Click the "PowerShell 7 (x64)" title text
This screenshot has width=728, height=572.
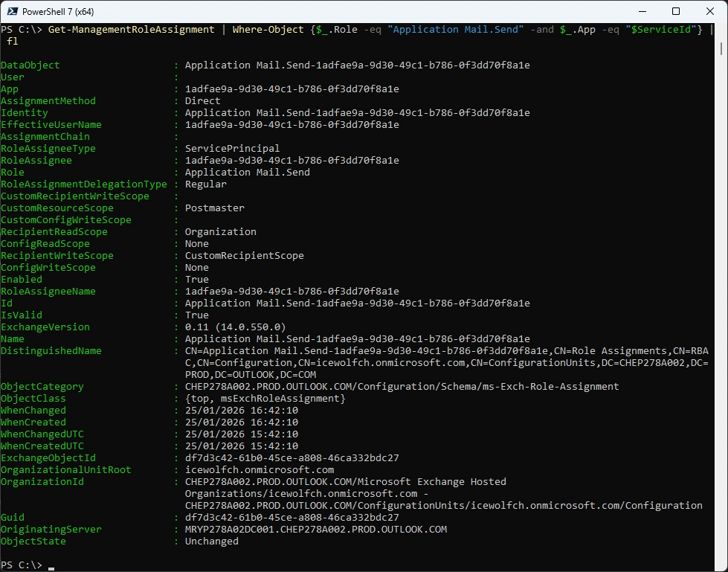(59, 11)
